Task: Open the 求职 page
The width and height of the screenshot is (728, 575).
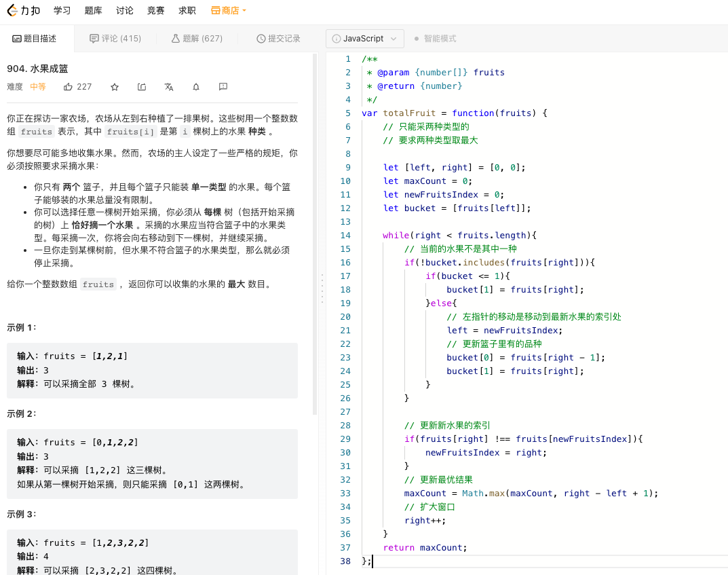Action: pos(187,10)
